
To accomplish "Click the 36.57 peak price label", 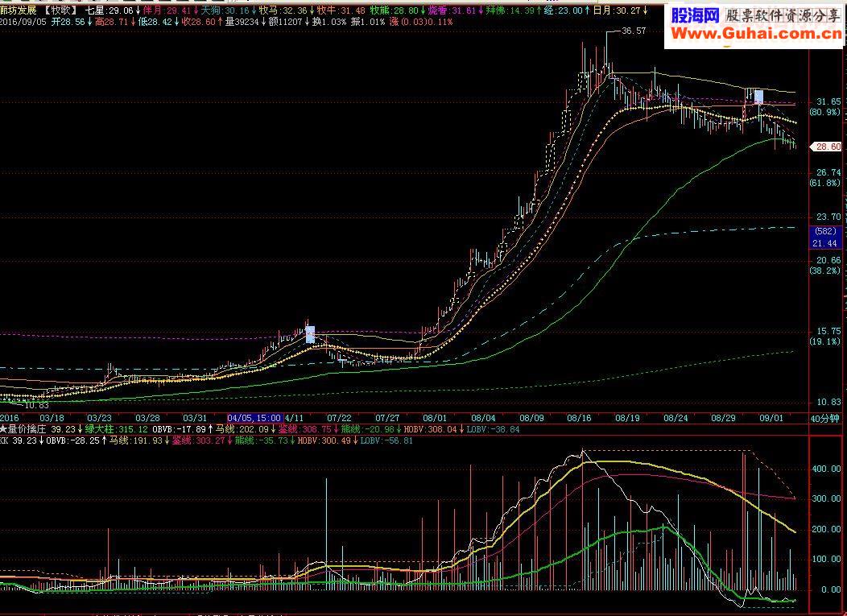I will pos(634,31).
